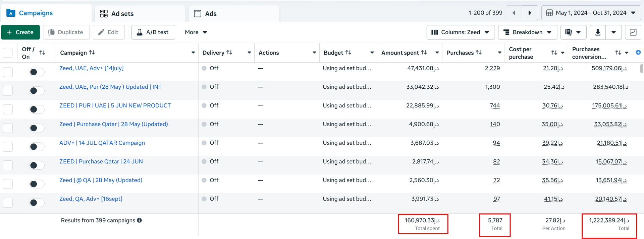Toggle on ADV+ | 14 JUL QATAR Campaign
This screenshot has width=644, height=239.
(36, 147)
